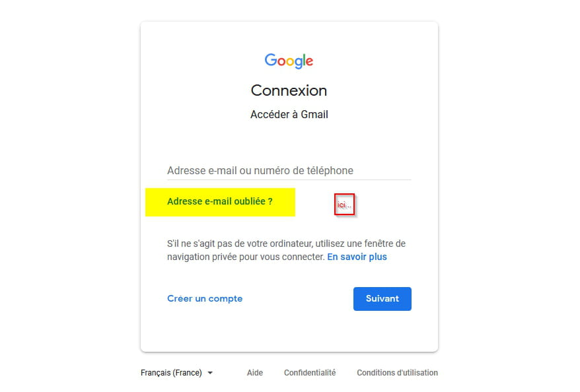This screenshot has height=392, width=580.
Task: Click the arrow beside Français (France)
Action: click(x=210, y=373)
